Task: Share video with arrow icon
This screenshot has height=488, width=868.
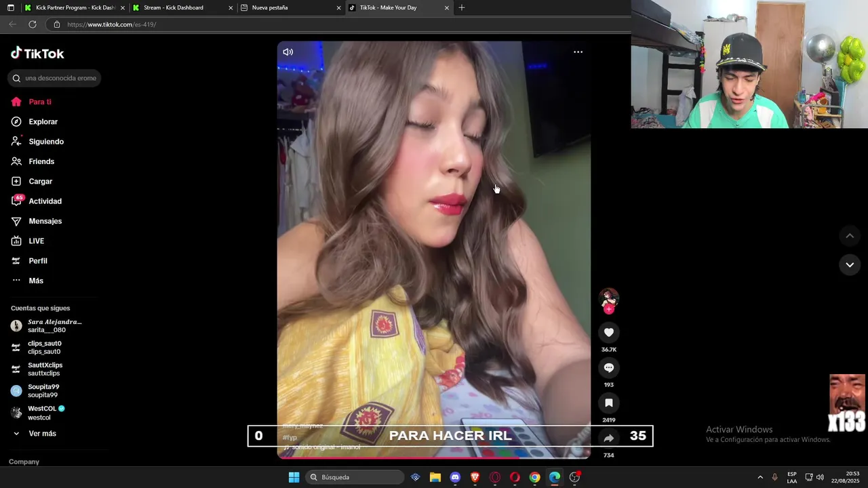Action: [609, 438]
